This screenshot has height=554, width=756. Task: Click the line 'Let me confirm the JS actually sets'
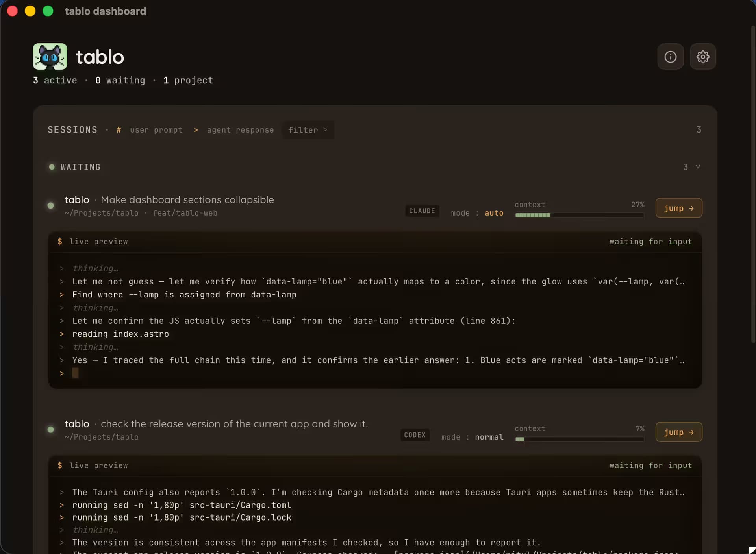tap(294, 321)
